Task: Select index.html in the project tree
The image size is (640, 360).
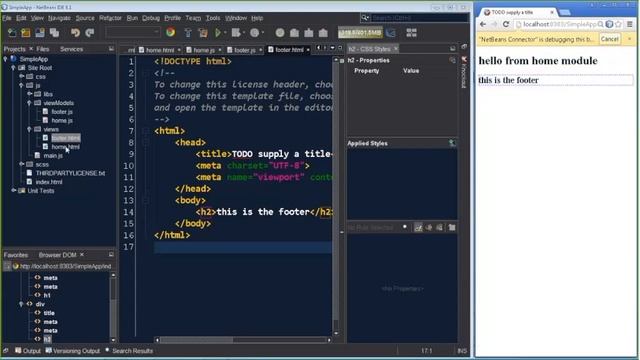Action: pyautogui.click(x=49, y=182)
